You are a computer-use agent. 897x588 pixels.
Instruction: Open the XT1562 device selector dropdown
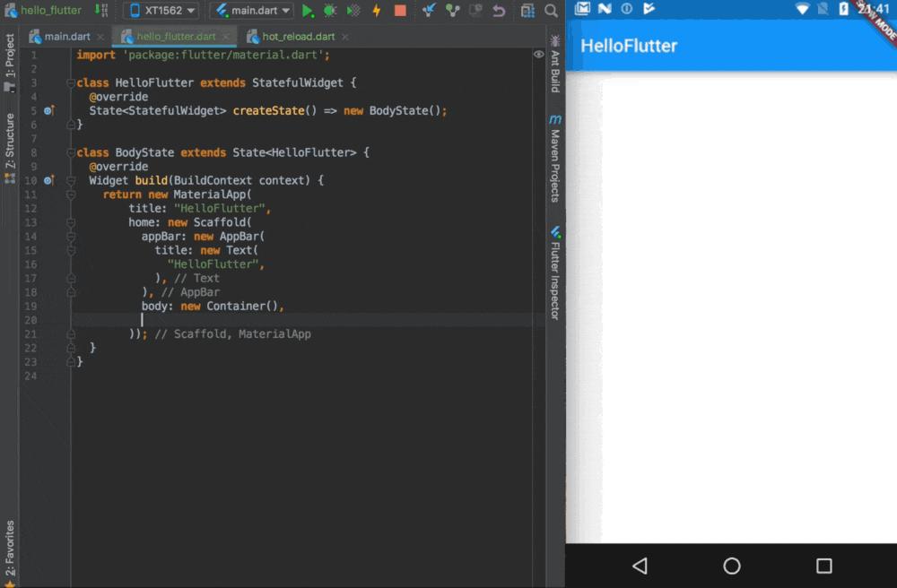point(161,11)
